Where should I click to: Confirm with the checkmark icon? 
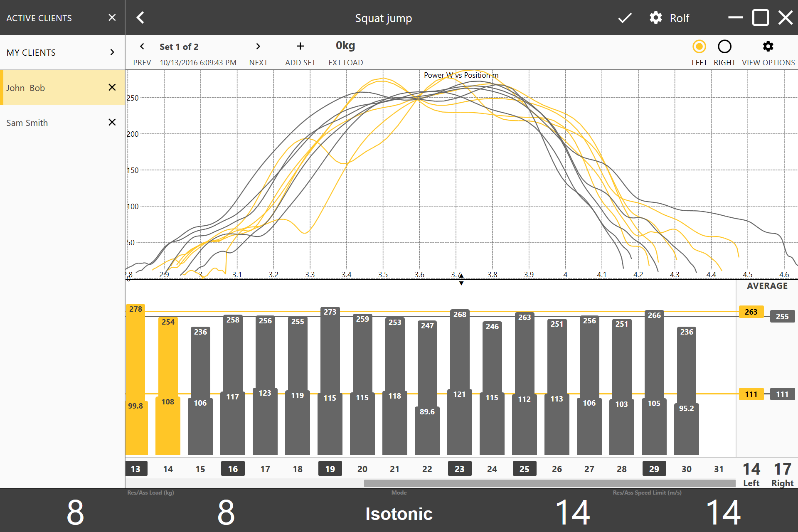625,18
